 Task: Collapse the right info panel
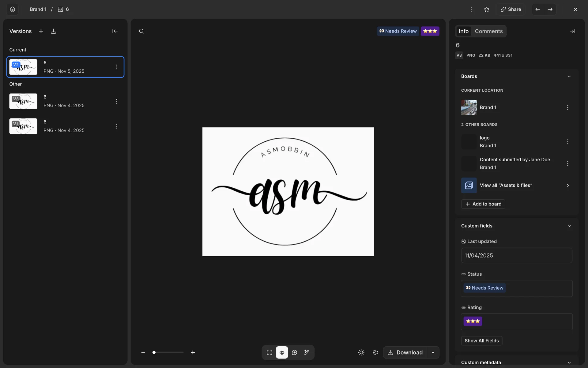(572, 31)
